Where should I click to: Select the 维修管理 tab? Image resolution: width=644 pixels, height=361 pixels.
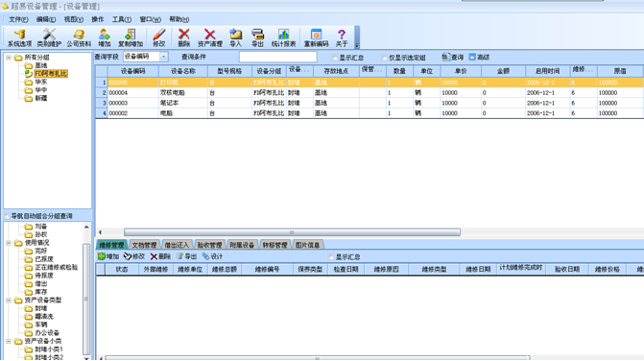111,245
